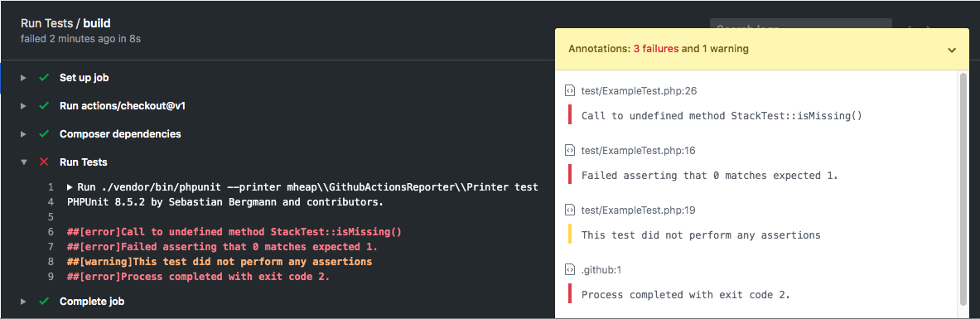Expand the Complete job step
980x319 pixels.
pyautogui.click(x=24, y=302)
